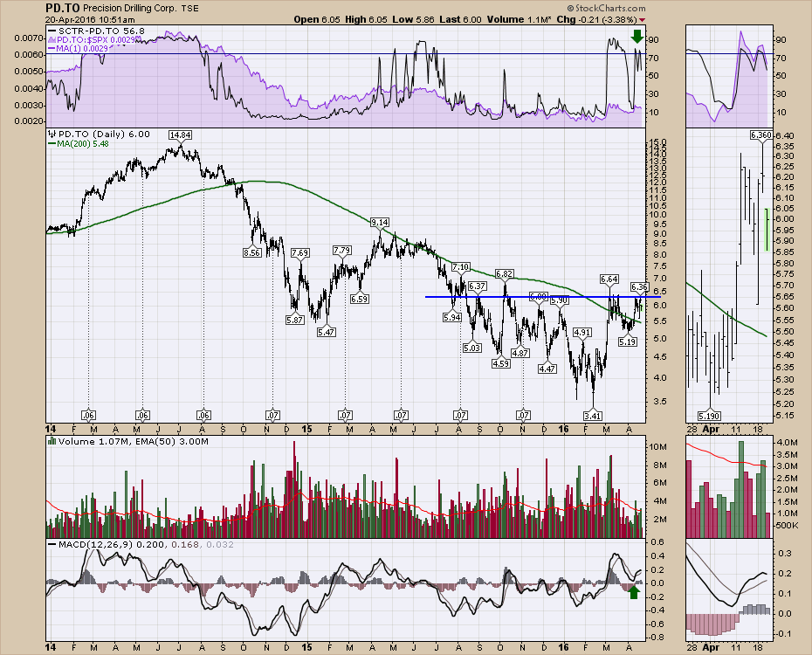Screen dimensions: 812x655
Task: Select the Precision Drilling Corp. company name
Action: coord(130,9)
